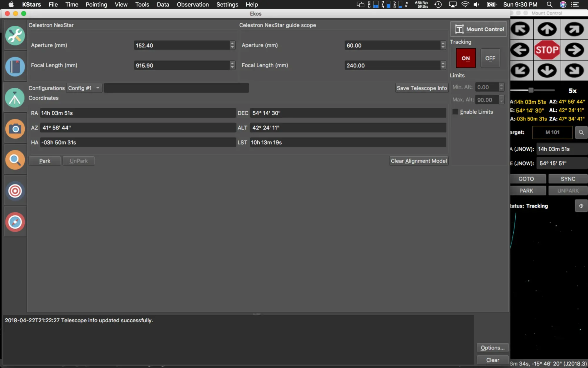Open the Align module compass icon

15,222
